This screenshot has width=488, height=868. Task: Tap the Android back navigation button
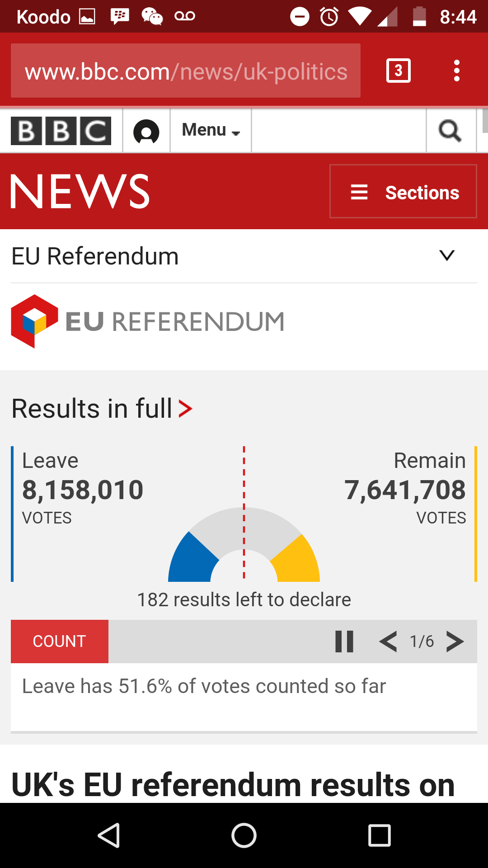coord(108,835)
